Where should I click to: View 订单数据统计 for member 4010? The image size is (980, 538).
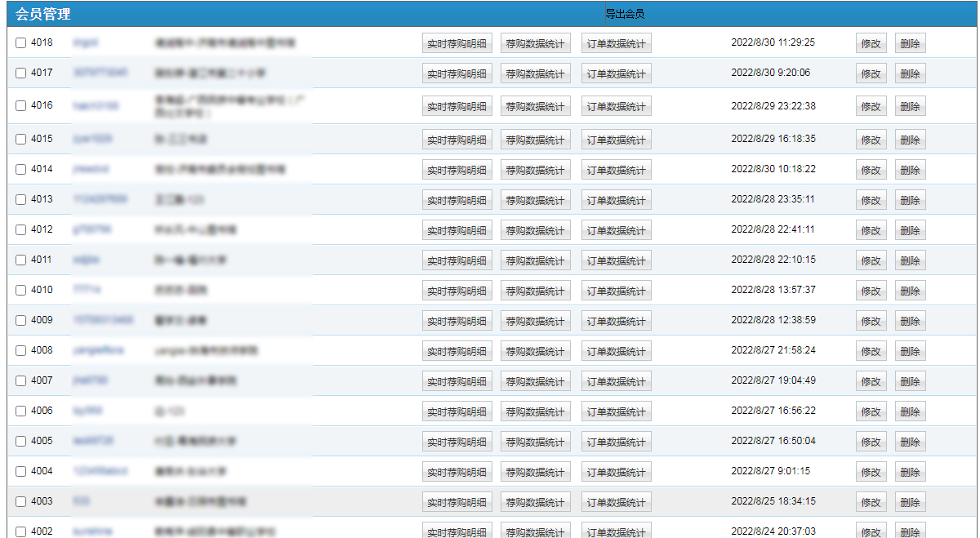616,291
